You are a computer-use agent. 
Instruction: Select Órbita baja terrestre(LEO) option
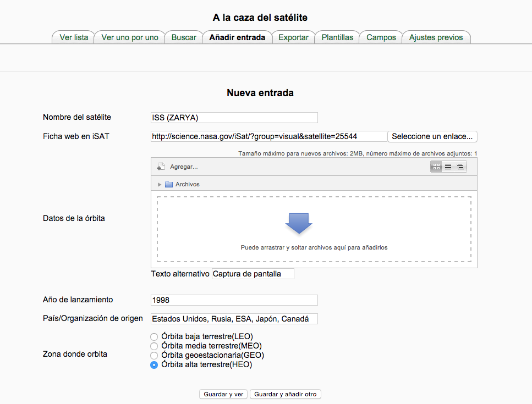pos(154,336)
